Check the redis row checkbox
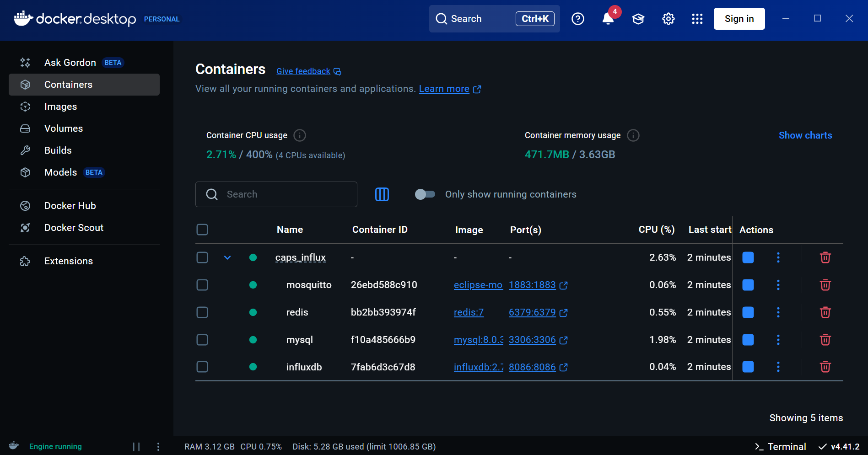This screenshot has width=868, height=455. coord(202,312)
